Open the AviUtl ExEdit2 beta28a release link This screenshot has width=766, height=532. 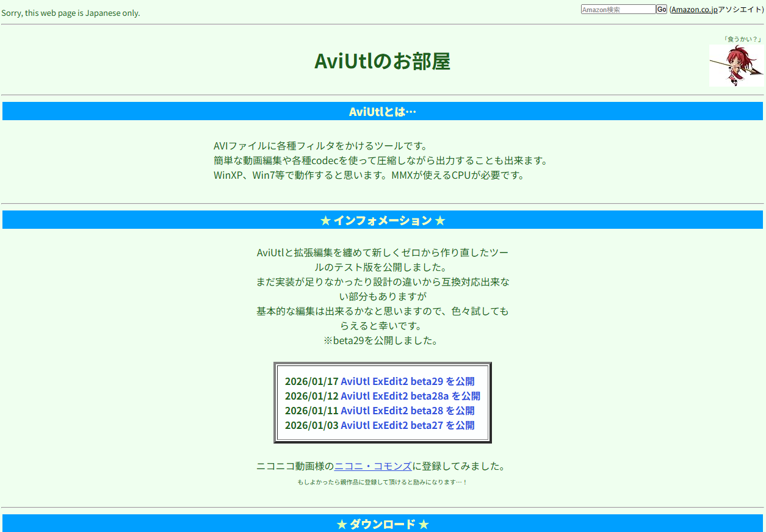pyautogui.click(x=410, y=396)
